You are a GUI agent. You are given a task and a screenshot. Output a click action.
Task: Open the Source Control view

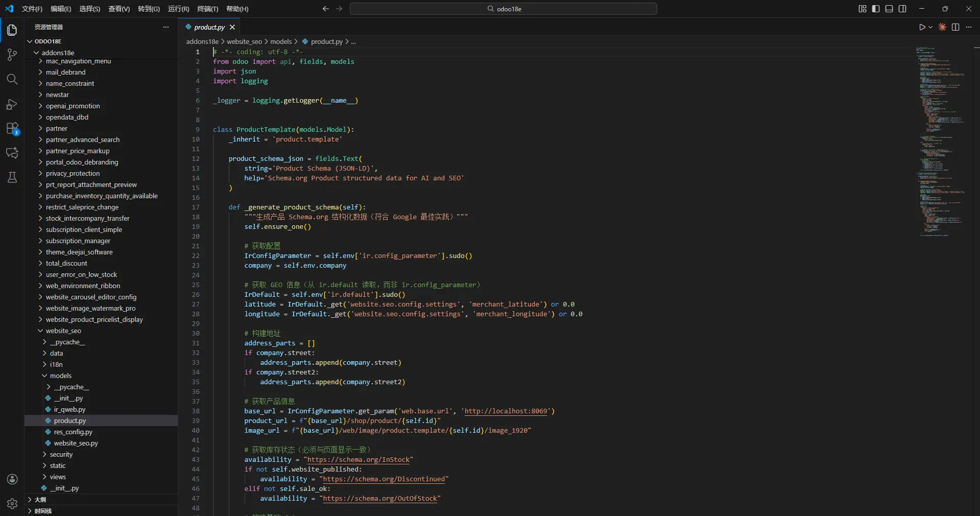pos(12,55)
